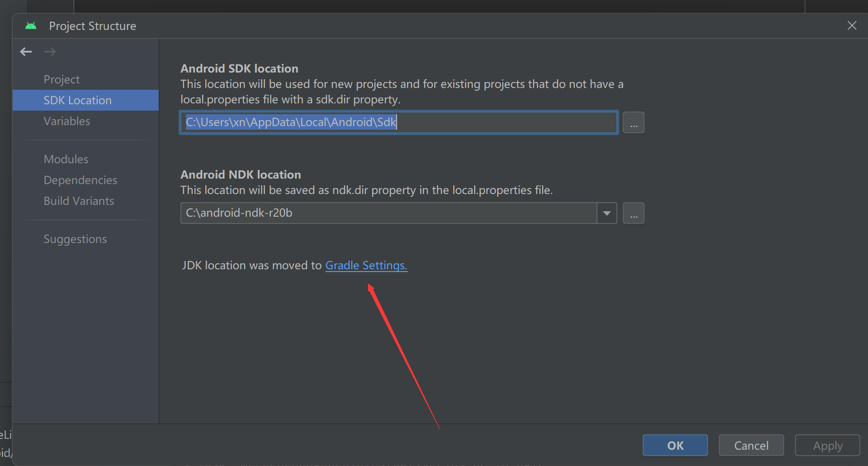
Task: Click the Apply button
Action: [x=827, y=445]
